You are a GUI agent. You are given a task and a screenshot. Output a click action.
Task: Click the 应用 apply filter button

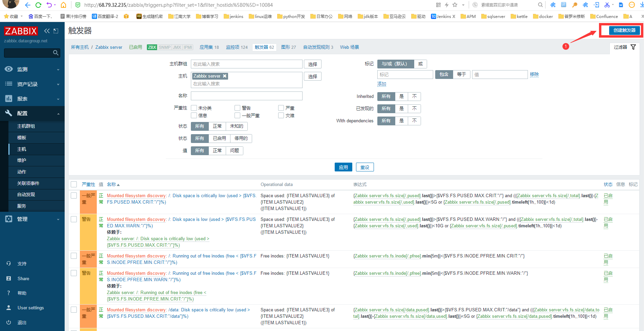coord(343,167)
